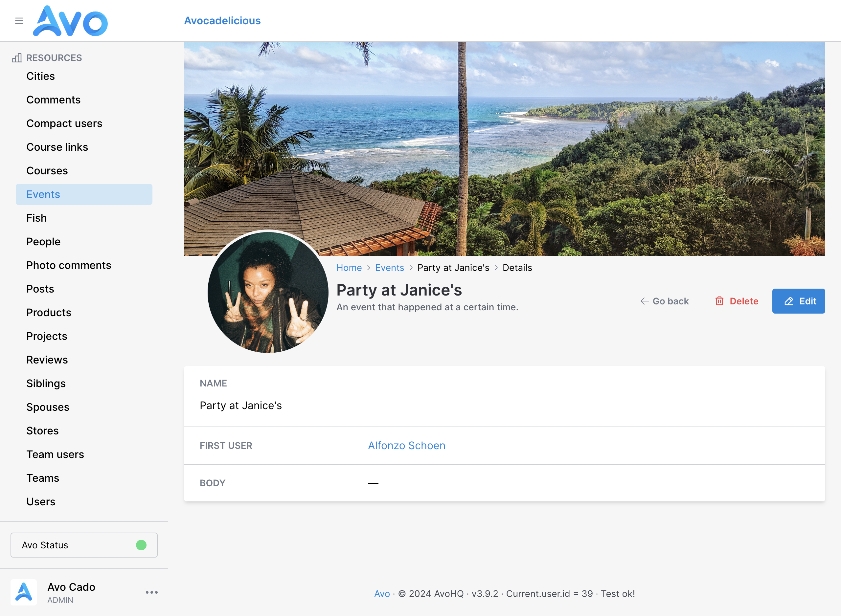Select the highlighted Events item
841x616 pixels.
pos(84,194)
